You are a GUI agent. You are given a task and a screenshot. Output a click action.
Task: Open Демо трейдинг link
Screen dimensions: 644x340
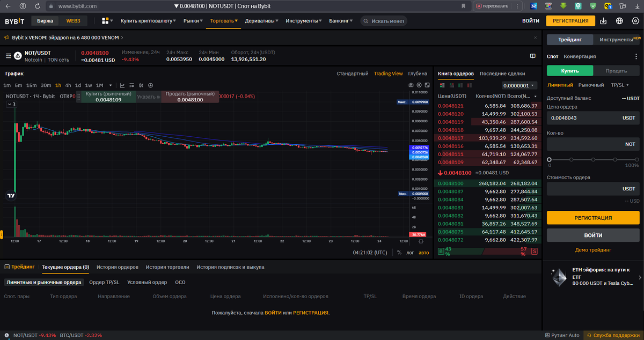593,250
